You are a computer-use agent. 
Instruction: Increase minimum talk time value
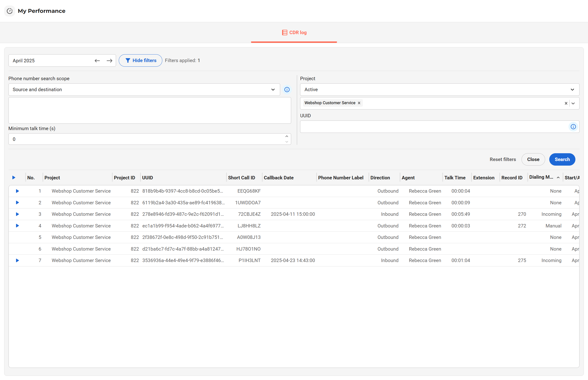click(x=287, y=137)
